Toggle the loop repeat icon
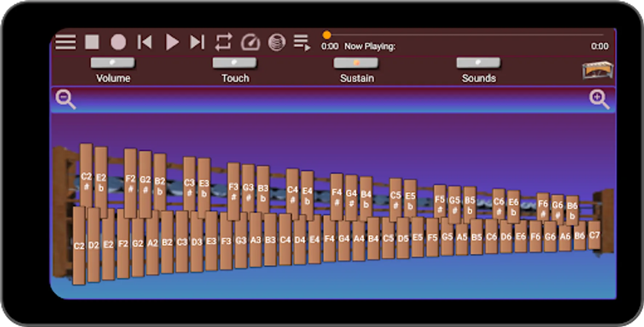The width and height of the screenshot is (644, 327). click(x=223, y=42)
